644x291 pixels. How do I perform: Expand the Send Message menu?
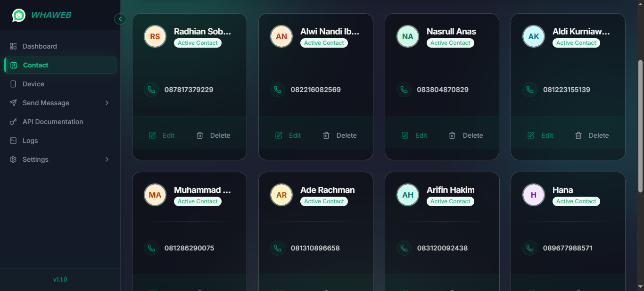coord(46,102)
